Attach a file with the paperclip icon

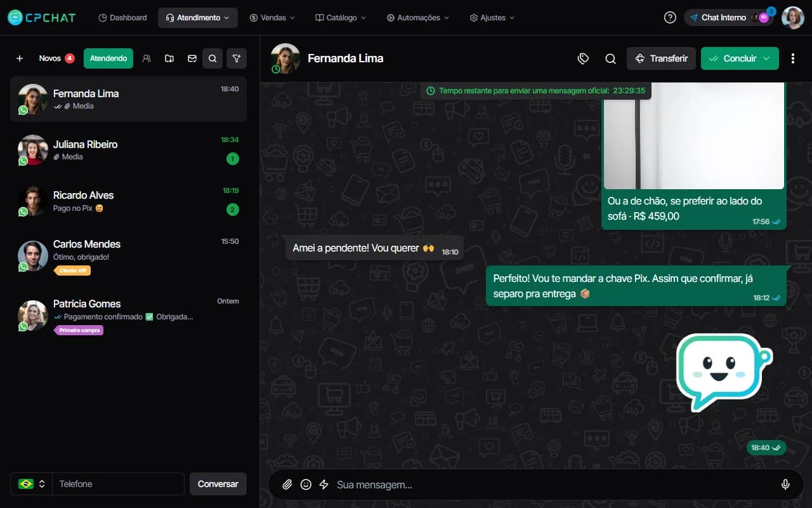point(287,485)
